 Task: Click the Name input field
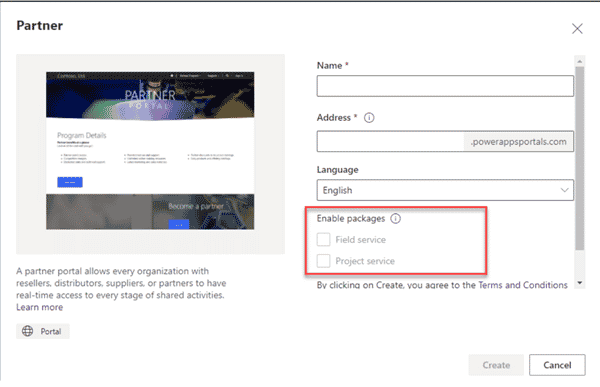click(x=445, y=86)
